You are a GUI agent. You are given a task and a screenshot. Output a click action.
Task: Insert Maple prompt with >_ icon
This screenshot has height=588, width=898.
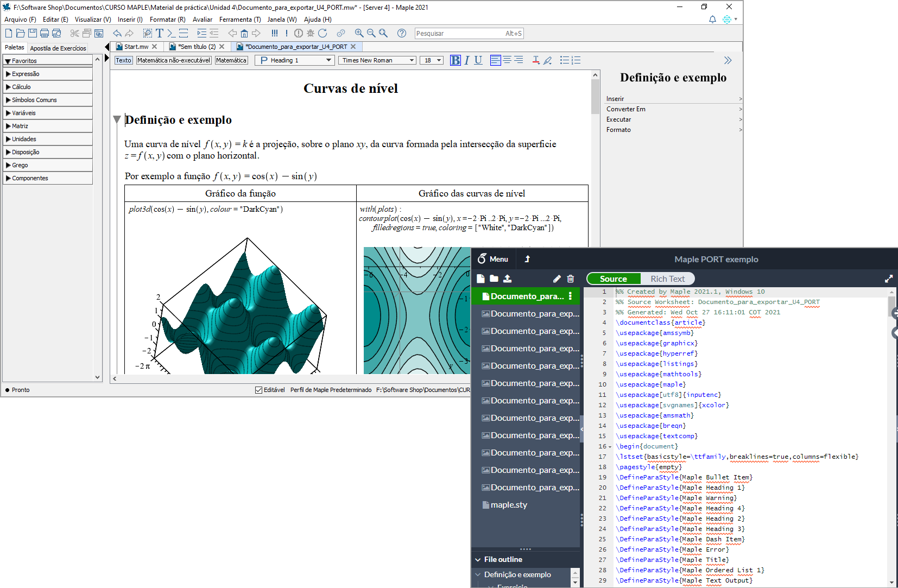pyautogui.click(x=171, y=33)
